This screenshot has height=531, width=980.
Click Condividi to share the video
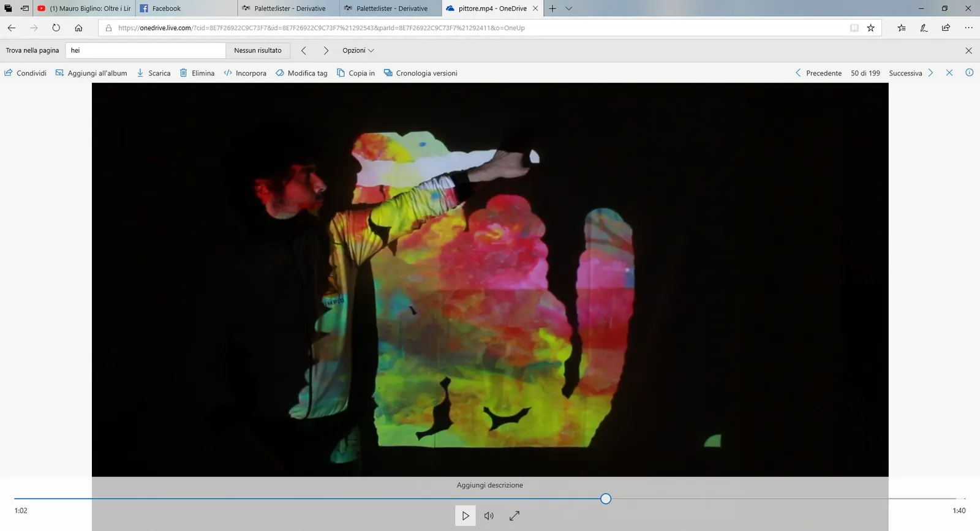(x=26, y=73)
